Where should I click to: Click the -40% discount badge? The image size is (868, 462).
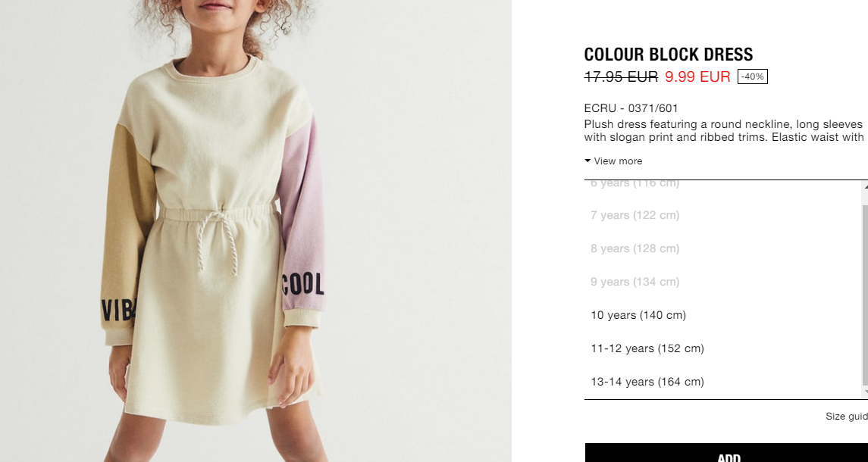click(x=752, y=76)
